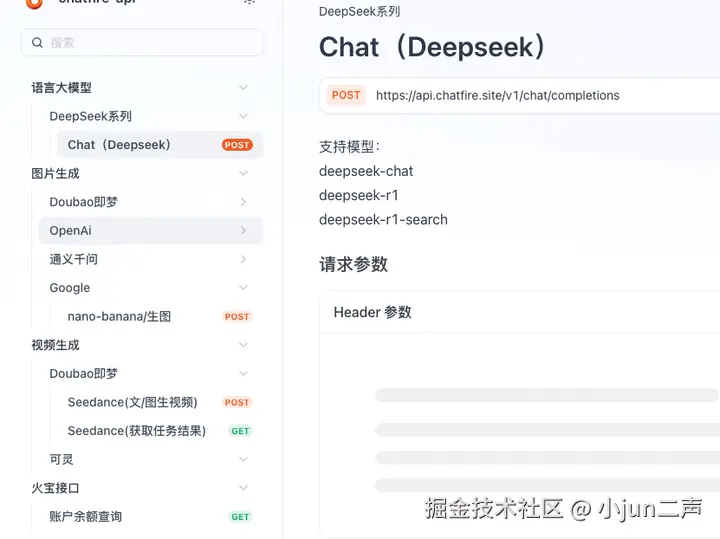Collapse the Doubao即梦 group under 视频生成

[243, 373]
